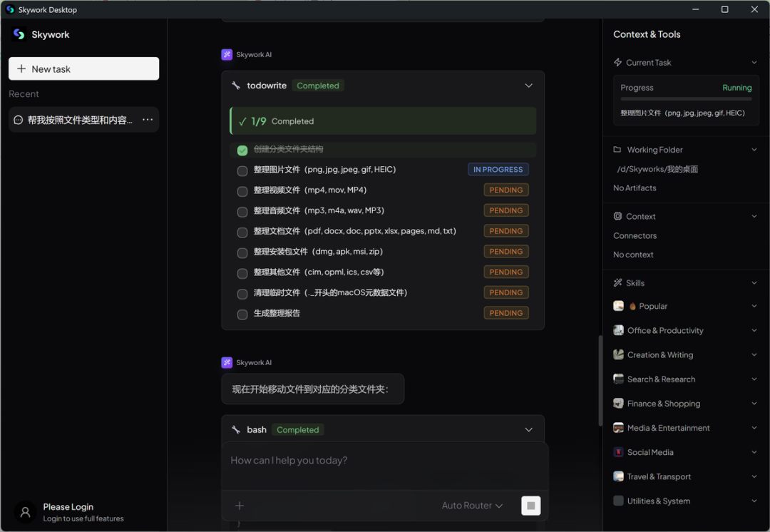Viewport: 770px width, 532px height.
Task: Click the IN PROGRESS status badge
Action: (498, 170)
